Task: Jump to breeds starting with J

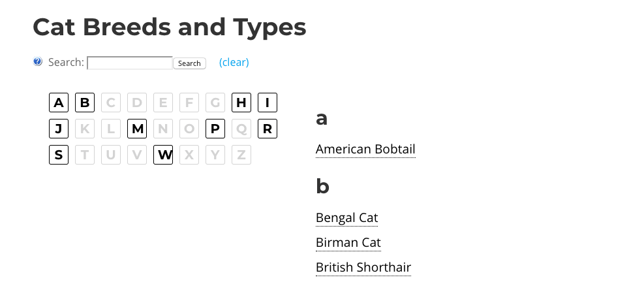Action: [x=59, y=129]
